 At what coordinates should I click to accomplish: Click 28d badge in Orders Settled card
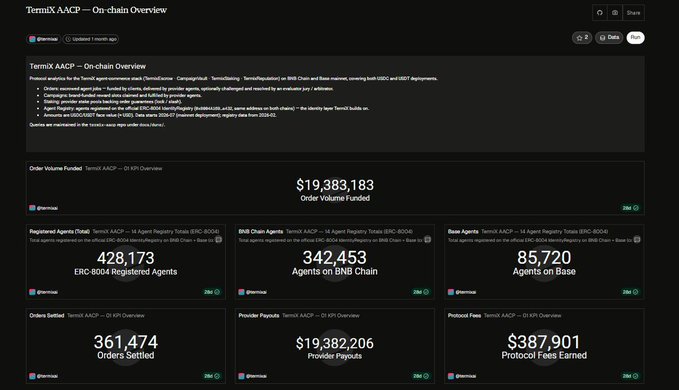click(x=212, y=376)
